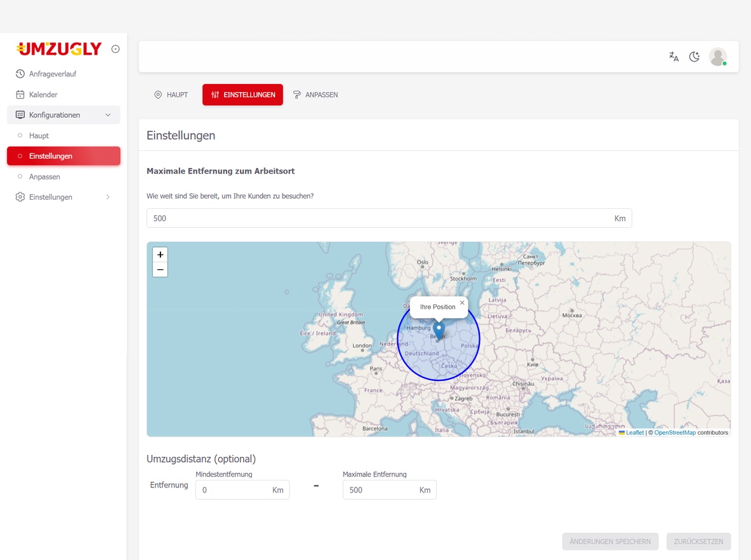Viewport: 751px width, 560px height.
Task: Click the sidebar collapse circle icon
Action: click(x=115, y=49)
